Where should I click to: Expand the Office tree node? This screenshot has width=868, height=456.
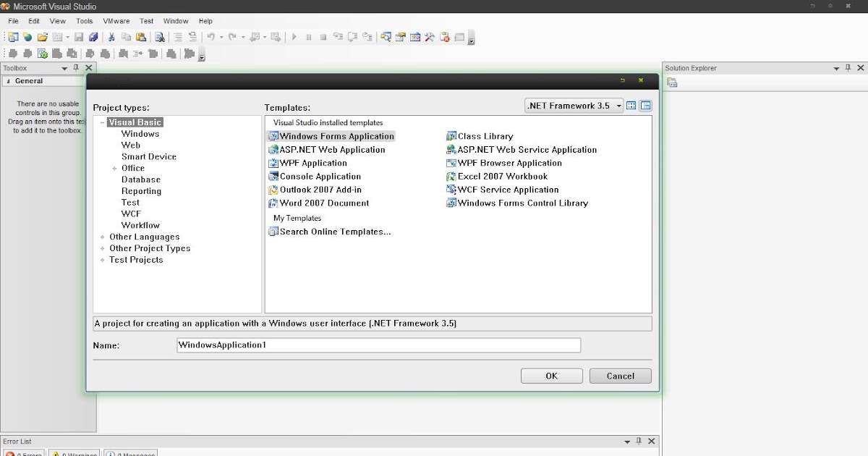114,169
